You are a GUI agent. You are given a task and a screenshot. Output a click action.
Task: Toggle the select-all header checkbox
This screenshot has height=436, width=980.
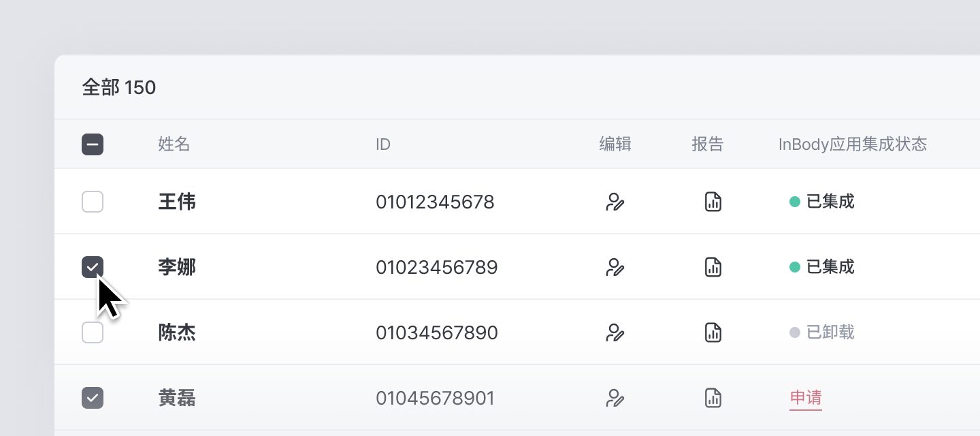(93, 144)
